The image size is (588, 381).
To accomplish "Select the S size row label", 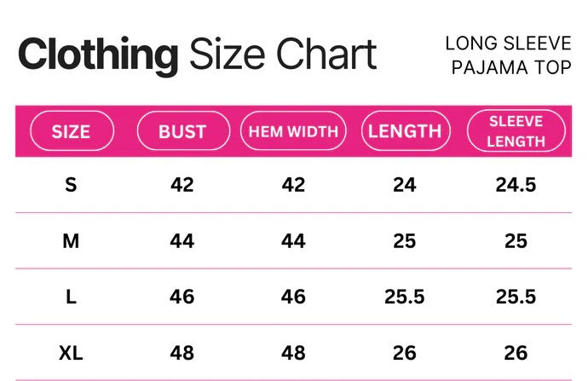I will [x=71, y=184].
